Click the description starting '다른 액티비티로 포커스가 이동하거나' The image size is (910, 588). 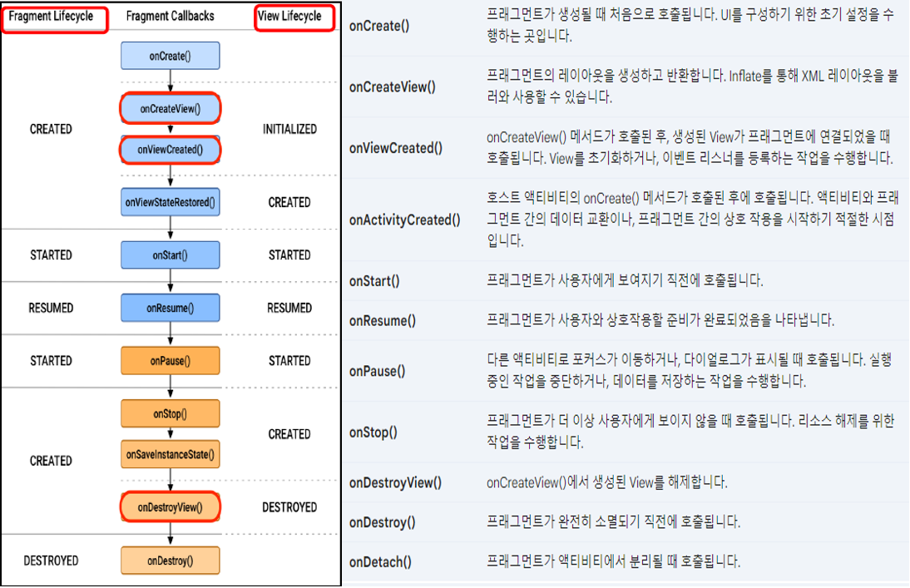click(x=690, y=370)
